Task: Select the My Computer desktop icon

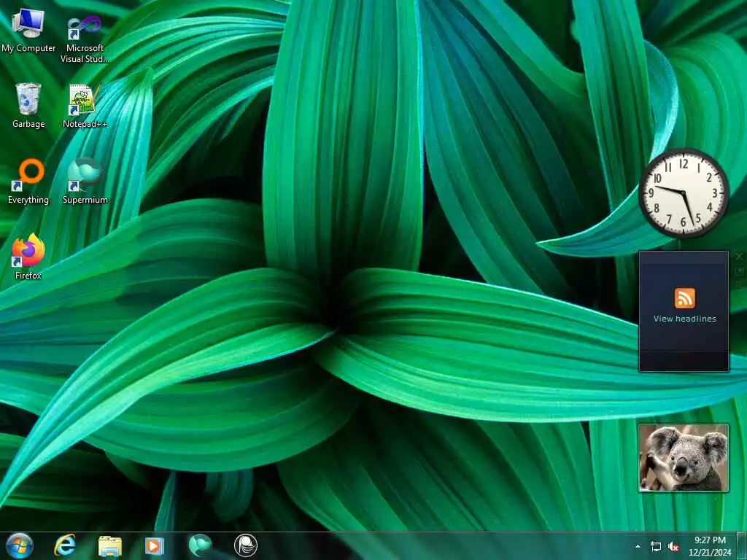Action: 28,31
